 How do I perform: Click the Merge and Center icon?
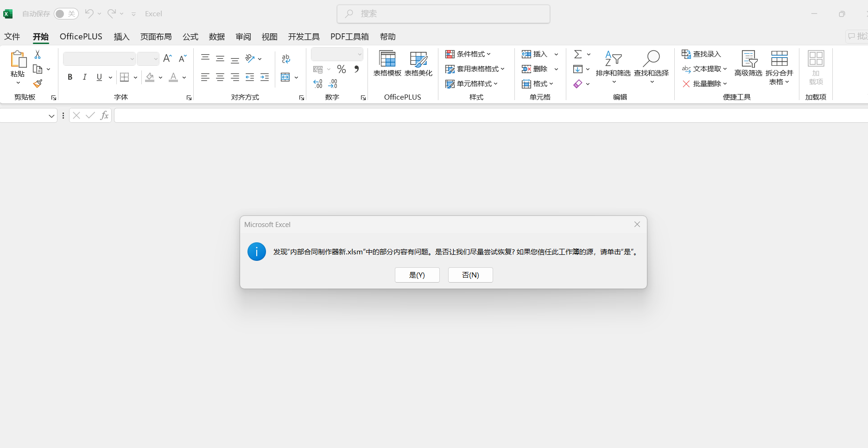point(285,77)
